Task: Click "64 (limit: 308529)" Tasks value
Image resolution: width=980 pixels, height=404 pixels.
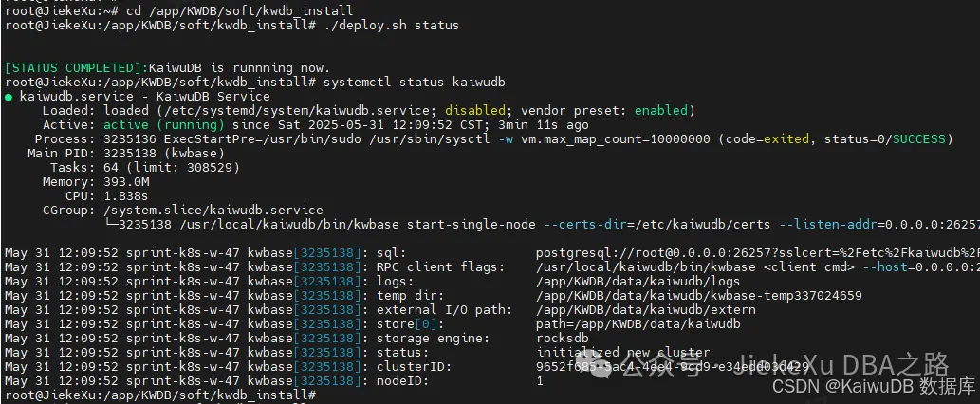Action: point(172,167)
